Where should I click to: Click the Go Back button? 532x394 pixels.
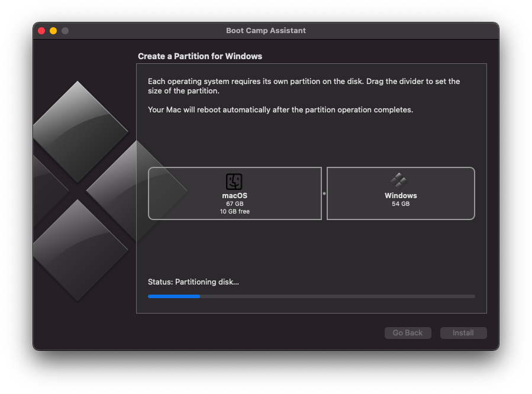click(408, 333)
